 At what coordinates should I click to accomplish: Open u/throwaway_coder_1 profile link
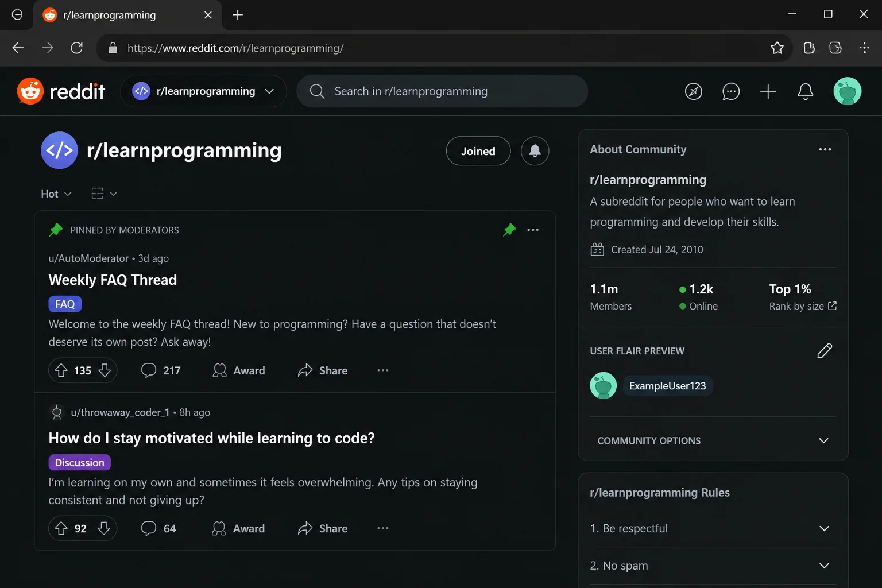point(120,412)
